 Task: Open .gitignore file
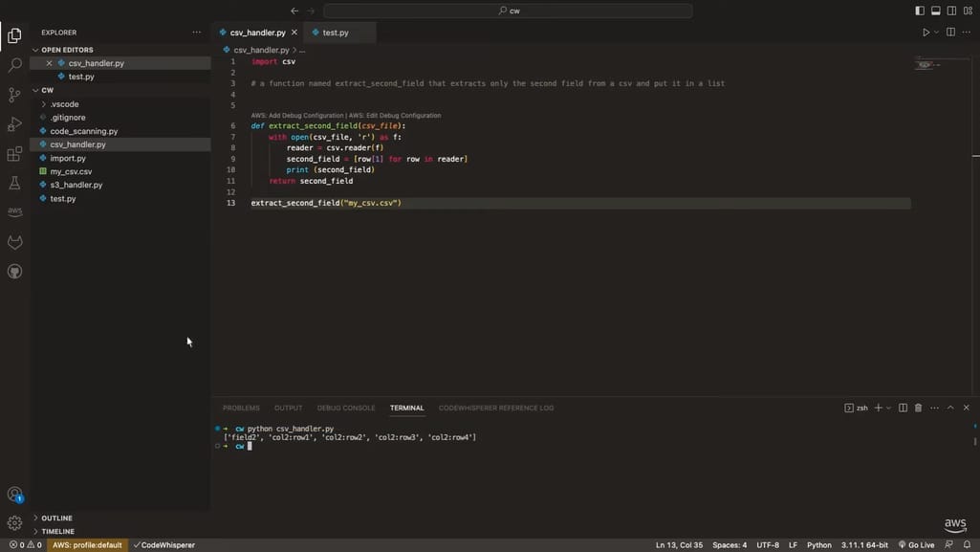[68, 118]
